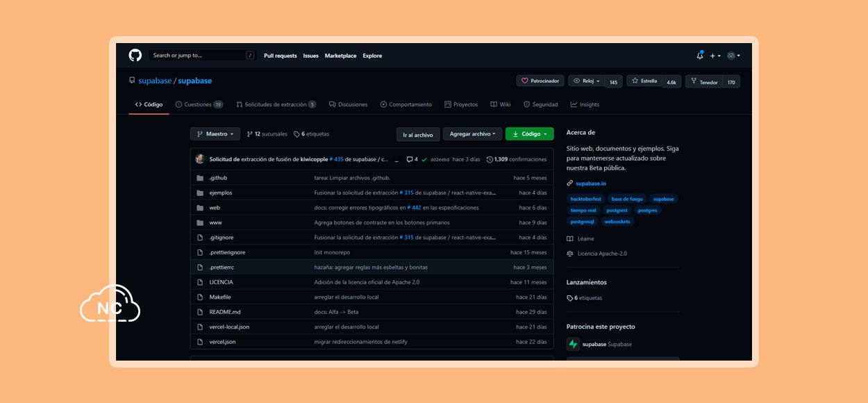868x403 pixels.
Task: Switch to the Cuestiones tab
Action: pyautogui.click(x=199, y=104)
